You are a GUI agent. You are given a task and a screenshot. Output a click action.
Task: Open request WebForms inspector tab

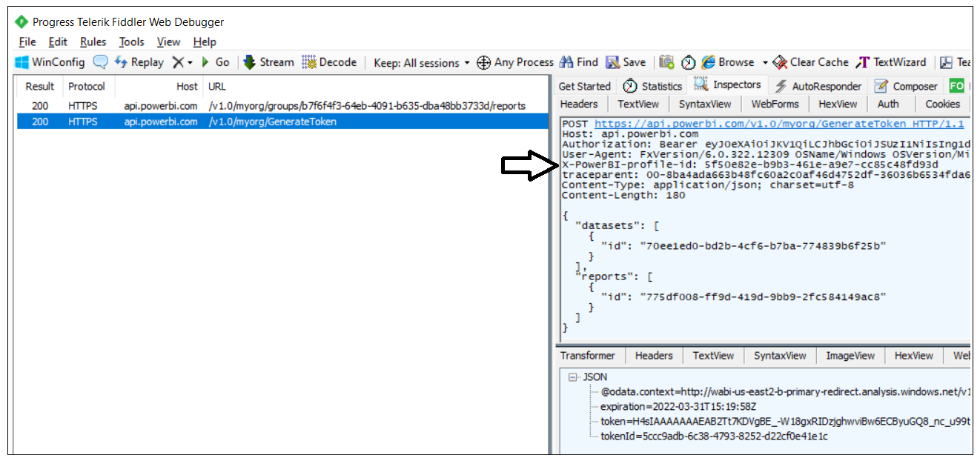tap(775, 105)
